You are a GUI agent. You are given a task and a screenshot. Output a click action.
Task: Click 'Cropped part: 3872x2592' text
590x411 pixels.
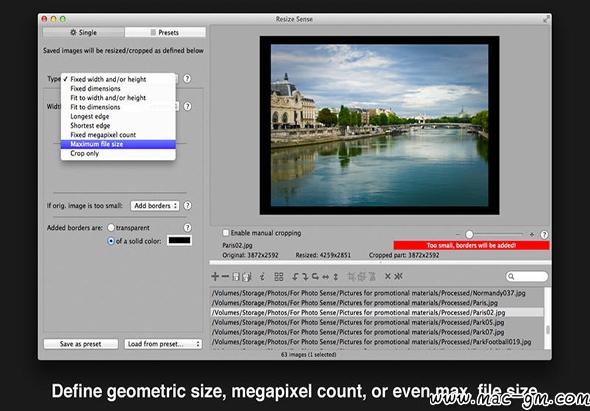click(404, 255)
